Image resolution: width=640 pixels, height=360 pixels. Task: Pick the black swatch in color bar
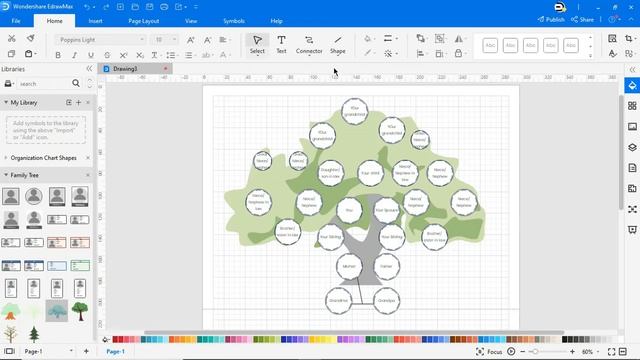click(x=564, y=340)
